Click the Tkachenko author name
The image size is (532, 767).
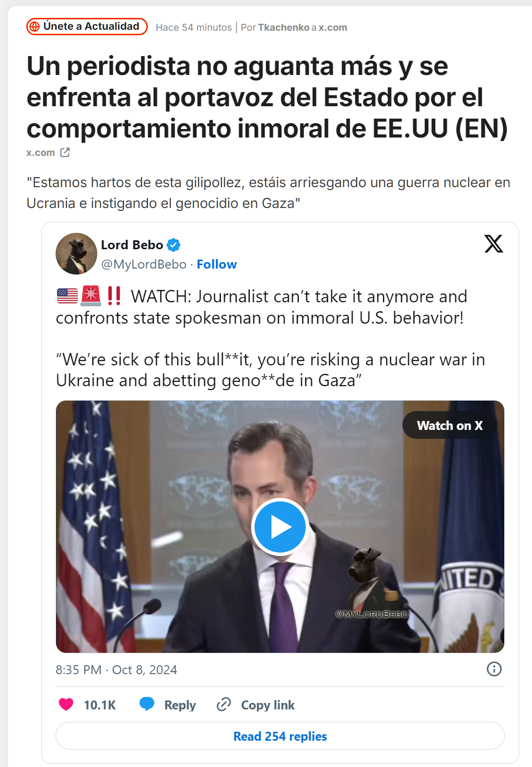click(x=283, y=27)
